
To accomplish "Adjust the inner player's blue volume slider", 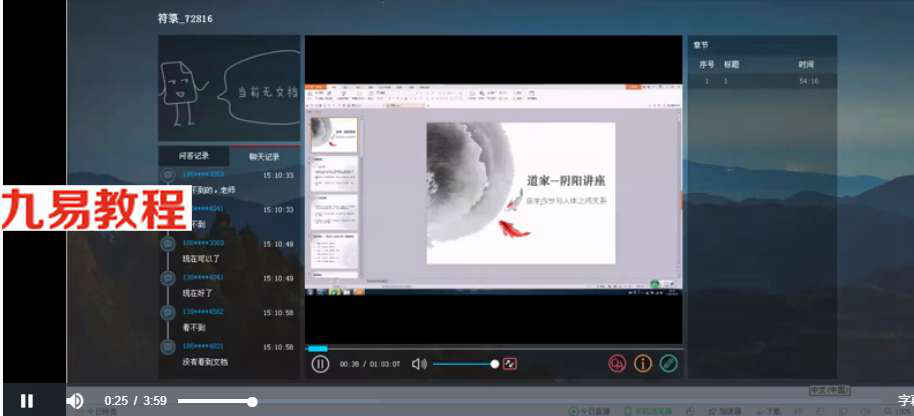I will (x=466, y=364).
